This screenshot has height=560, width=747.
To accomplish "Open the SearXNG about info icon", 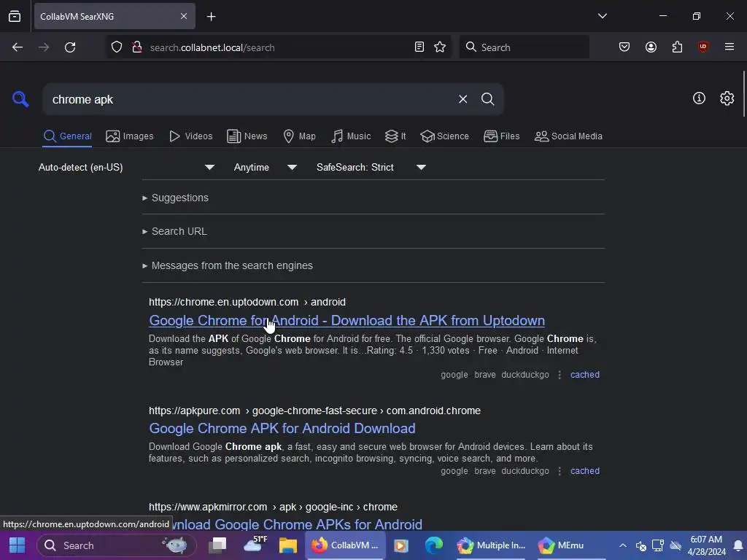I will pyautogui.click(x=699, y=98).
